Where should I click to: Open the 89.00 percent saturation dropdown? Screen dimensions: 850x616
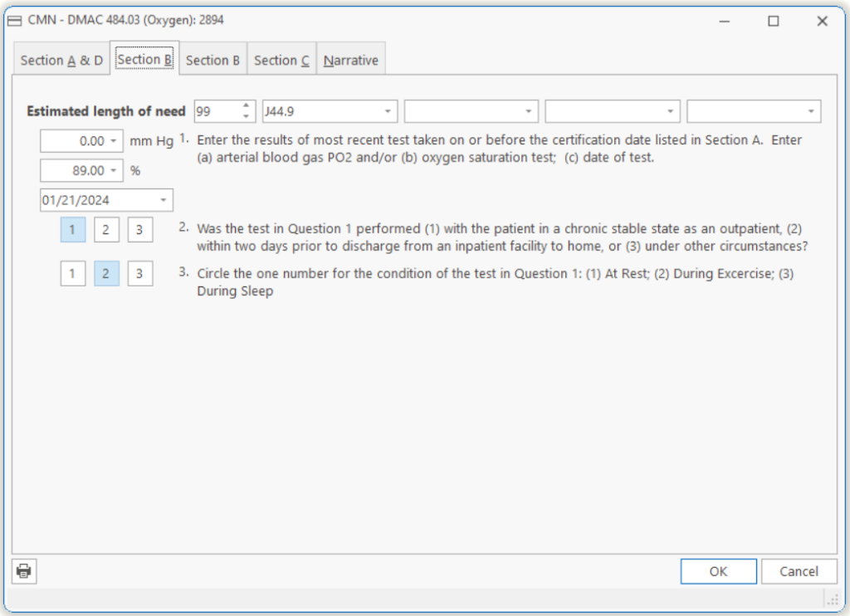click(113, 170)
